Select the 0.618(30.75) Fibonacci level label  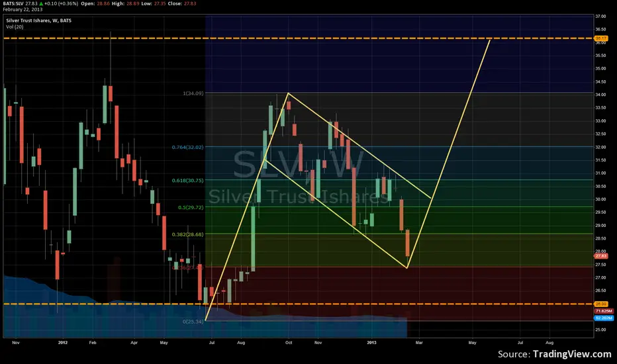(x=188, y=181)
